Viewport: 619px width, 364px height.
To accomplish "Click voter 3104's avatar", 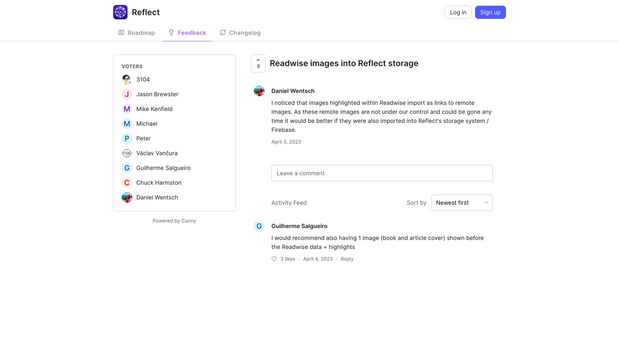I will coord(127,79).
